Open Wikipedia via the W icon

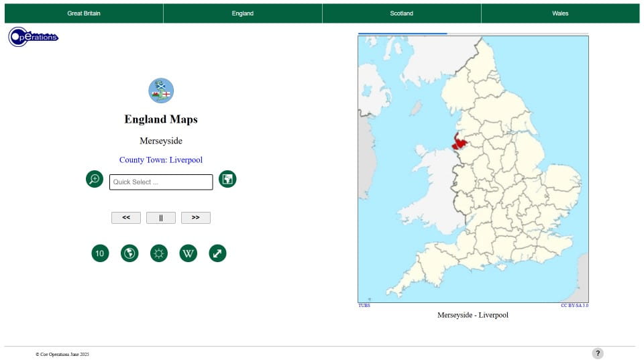(188, 253)
